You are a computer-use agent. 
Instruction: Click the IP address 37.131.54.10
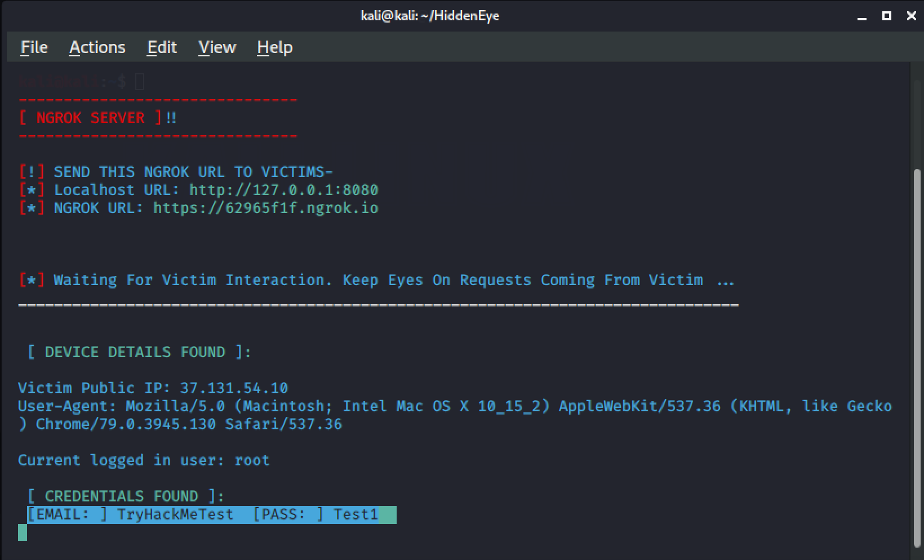234,388
